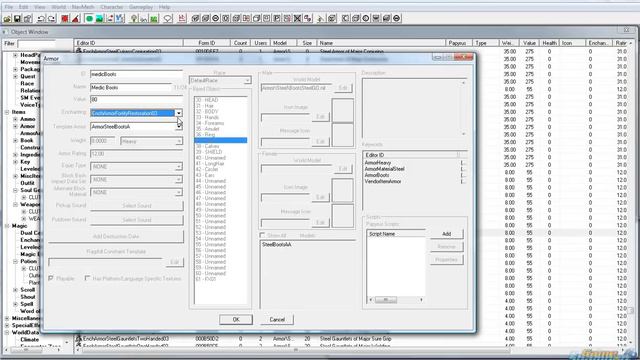Click the black X toolbar icon

point(298,18)
